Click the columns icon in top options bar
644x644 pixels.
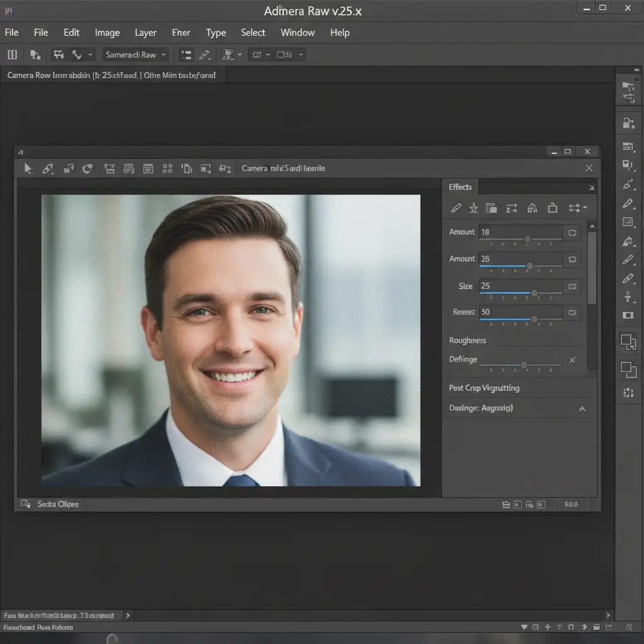[12, 55]
